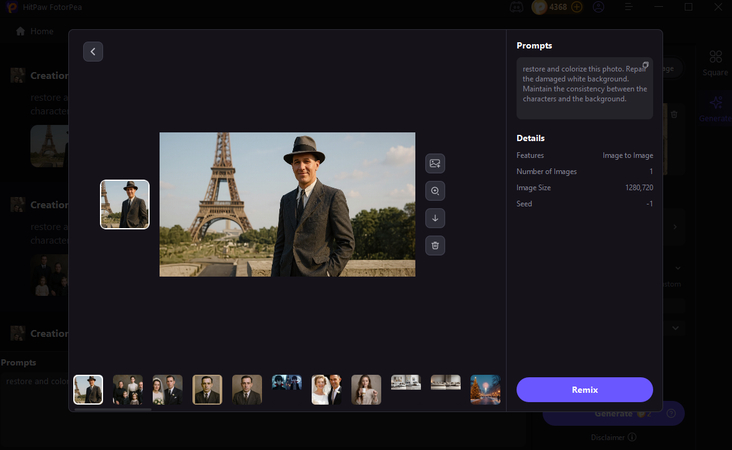Viewport: 732px width, 450px height.
Task: Click the Seed value -1
Action: point(649,204)
